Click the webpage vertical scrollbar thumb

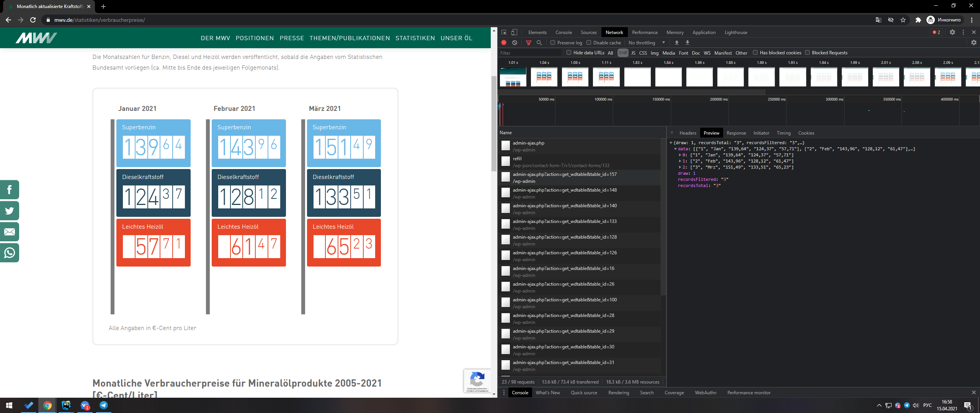[494, 123]
